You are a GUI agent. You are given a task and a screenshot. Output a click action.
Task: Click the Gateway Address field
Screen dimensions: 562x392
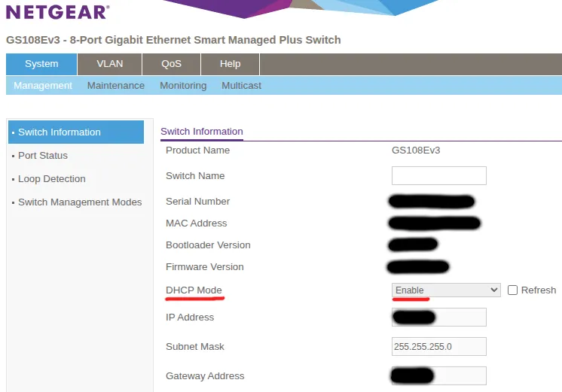(438, 376)
